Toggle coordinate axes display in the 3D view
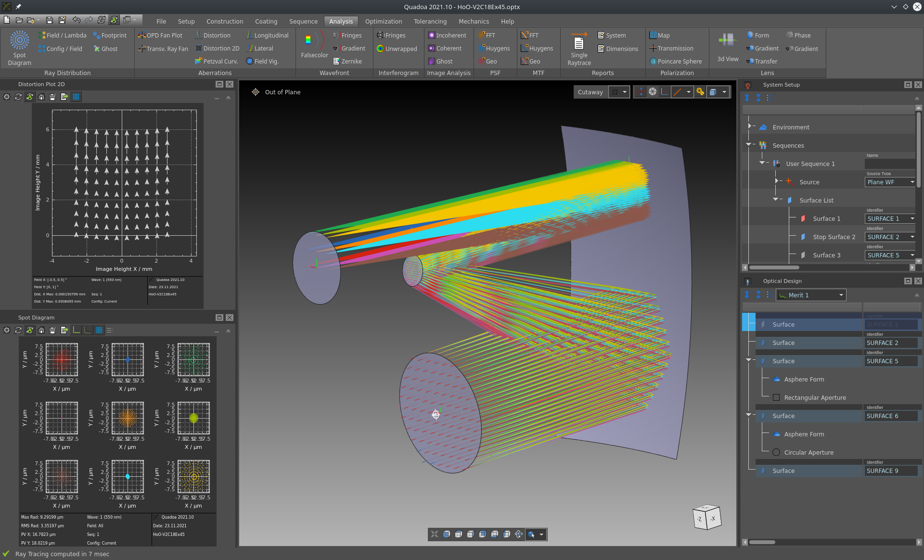Screen dimensions: 924x560 click(665, 92)
